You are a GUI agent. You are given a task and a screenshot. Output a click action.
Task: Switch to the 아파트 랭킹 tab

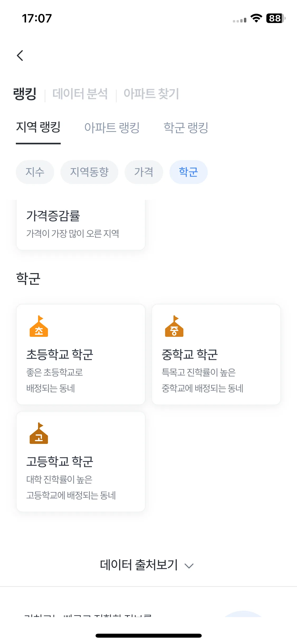point(112,128)
